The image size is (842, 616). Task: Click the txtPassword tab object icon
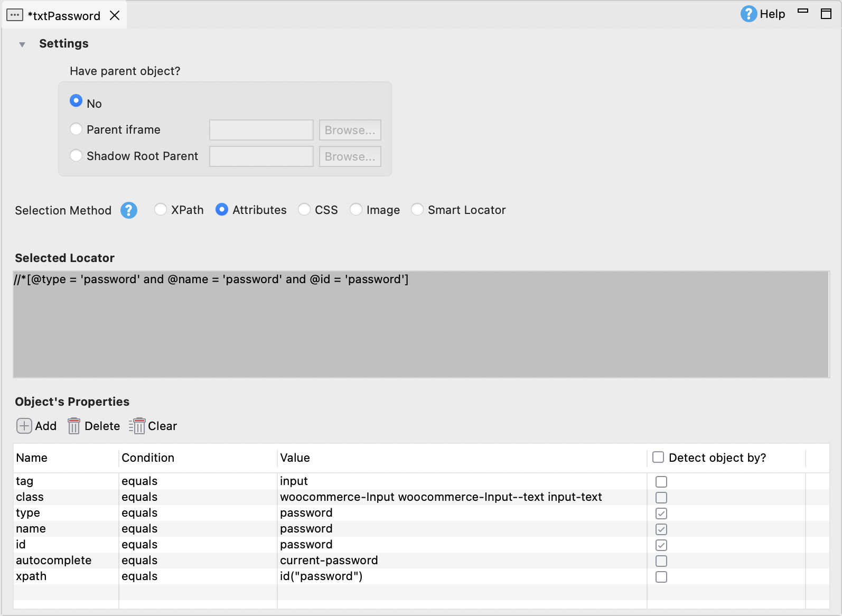tap(15, 15)
